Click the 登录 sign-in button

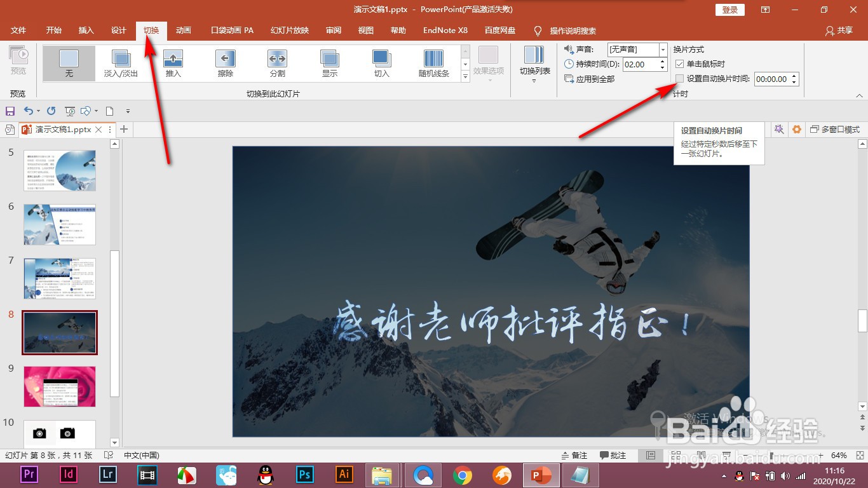tap(730, 10)
